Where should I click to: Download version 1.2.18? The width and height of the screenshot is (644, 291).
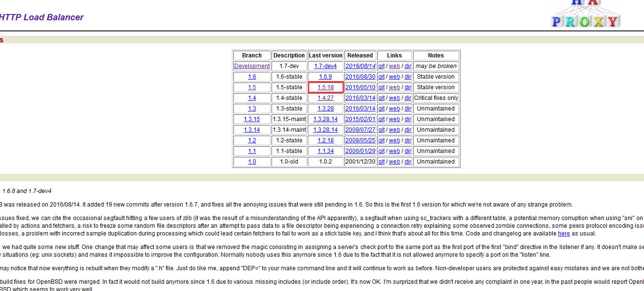tap(326, 140)
